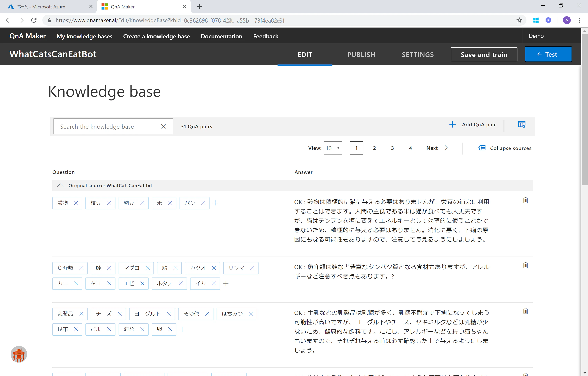This screenshot has height=376, width=588.
Task: Open the Test panel
Action: pyautogui.click(x=548, y=54)
